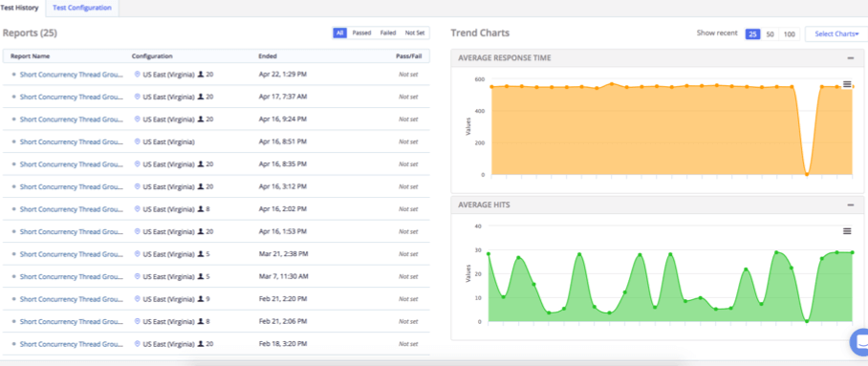Open report ended Apr 16, 8:35 PM

click(71, 164)
